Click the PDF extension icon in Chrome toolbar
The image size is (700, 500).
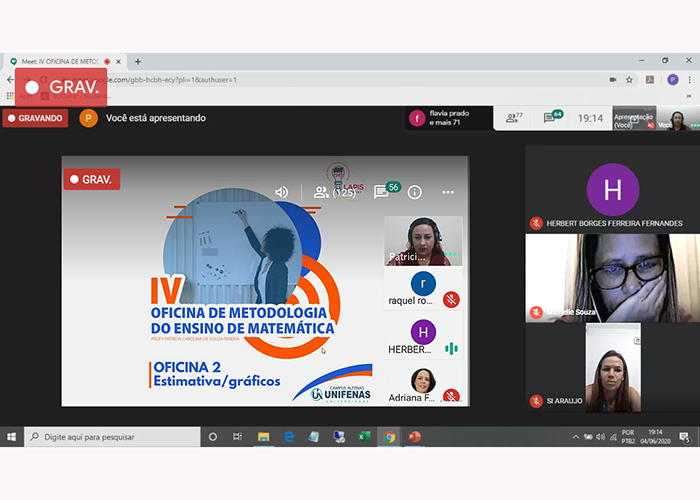[650, 80]
